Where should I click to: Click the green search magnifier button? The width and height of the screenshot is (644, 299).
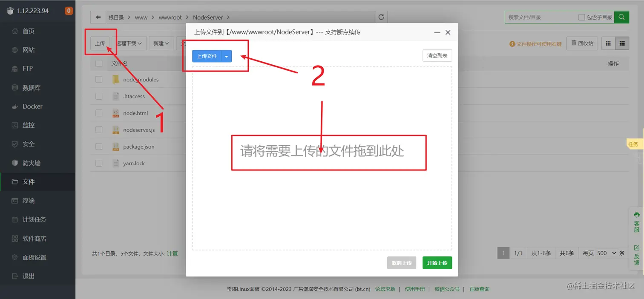pyautogui.click(x=622, y=17)
